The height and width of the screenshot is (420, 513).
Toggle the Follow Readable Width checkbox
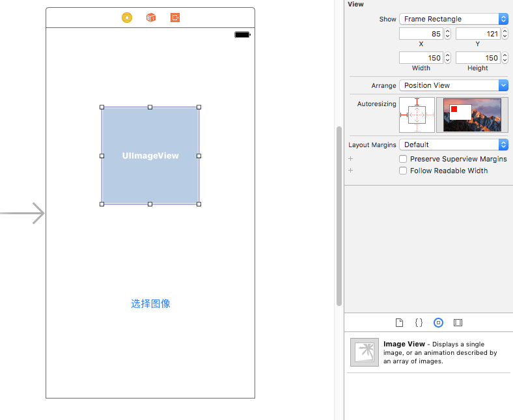point(403,171)
